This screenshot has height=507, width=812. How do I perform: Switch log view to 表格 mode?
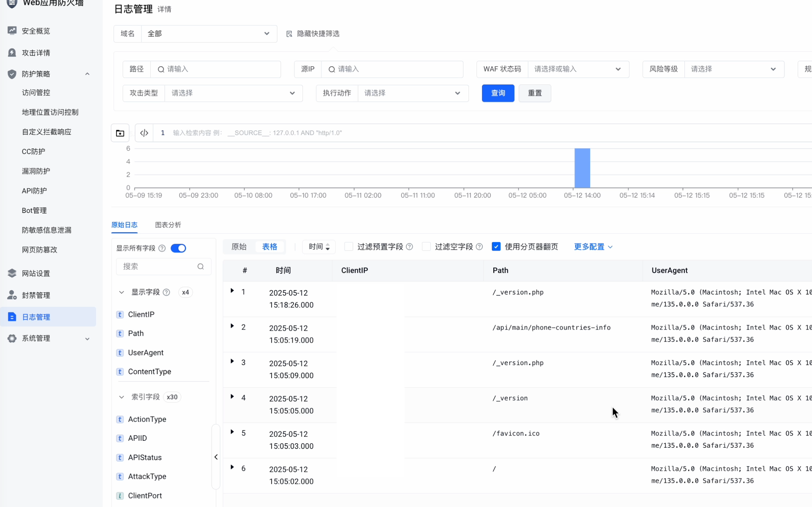point(270,247)
